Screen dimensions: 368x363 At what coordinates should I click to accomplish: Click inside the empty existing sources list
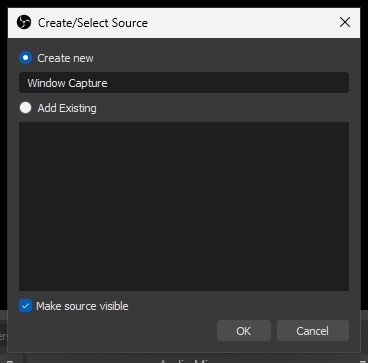click(x=184, y=206)
